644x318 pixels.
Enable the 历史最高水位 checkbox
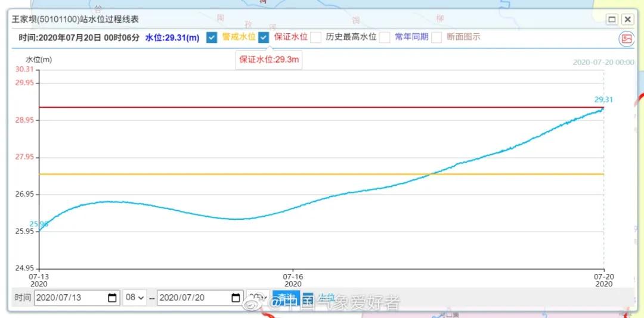316,38
